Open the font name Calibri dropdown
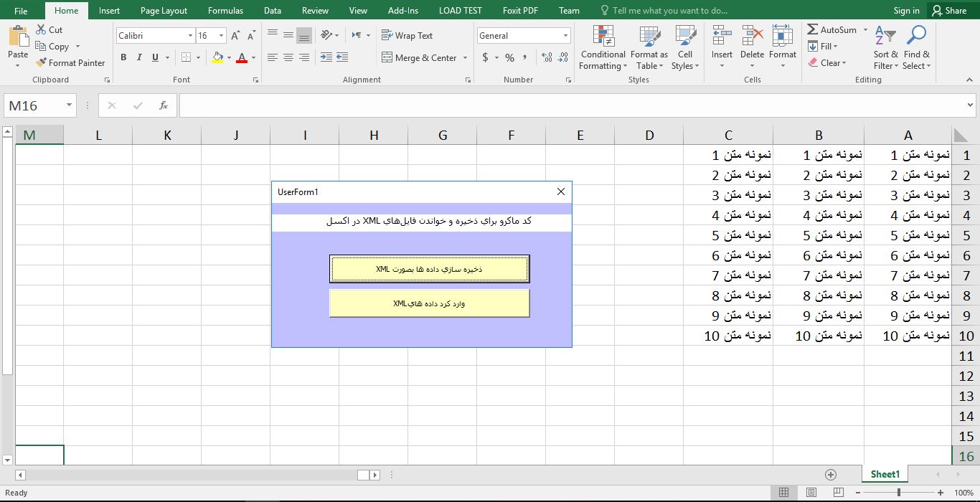980x502 pixels. click(x=190, y=35)
